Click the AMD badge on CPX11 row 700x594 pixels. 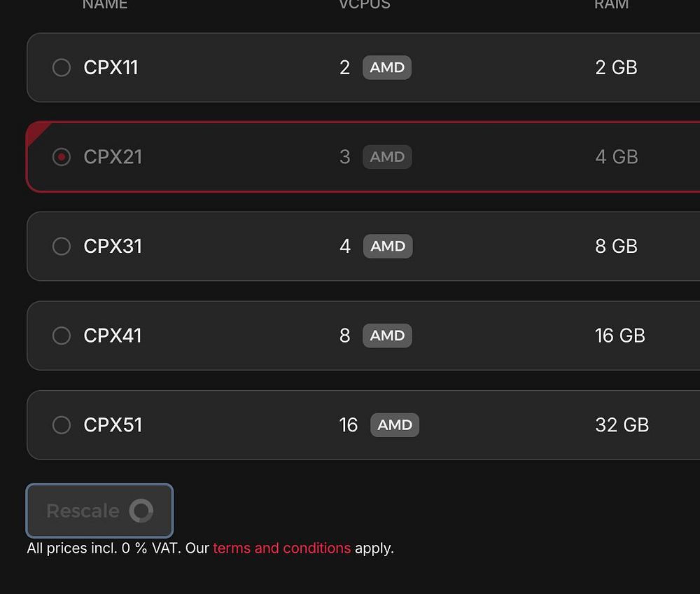tap(387, 67)
